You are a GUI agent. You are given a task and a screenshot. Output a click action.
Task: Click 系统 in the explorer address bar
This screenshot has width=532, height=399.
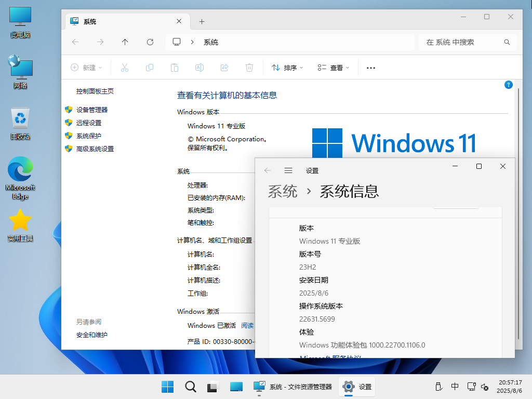coord(211,42)
